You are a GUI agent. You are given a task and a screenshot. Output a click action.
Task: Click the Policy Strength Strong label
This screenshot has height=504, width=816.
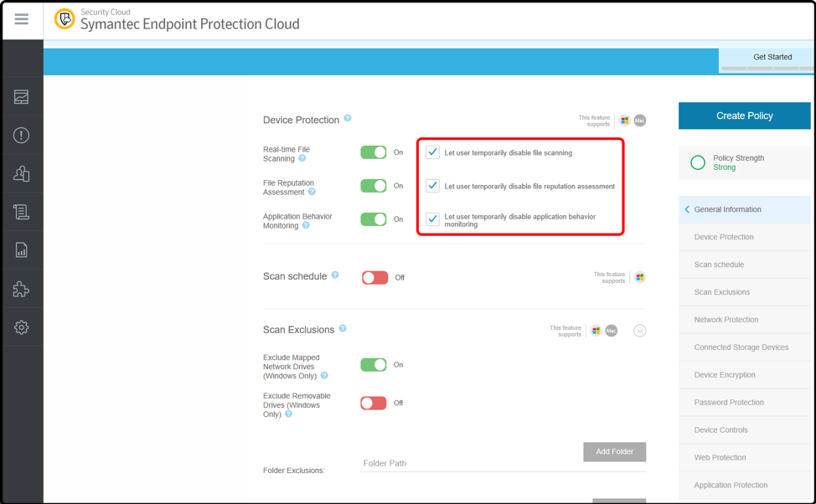(725, 167)
